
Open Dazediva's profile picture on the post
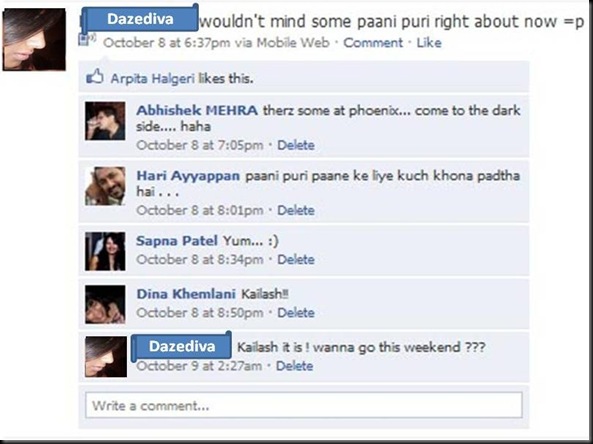[34, 39]
